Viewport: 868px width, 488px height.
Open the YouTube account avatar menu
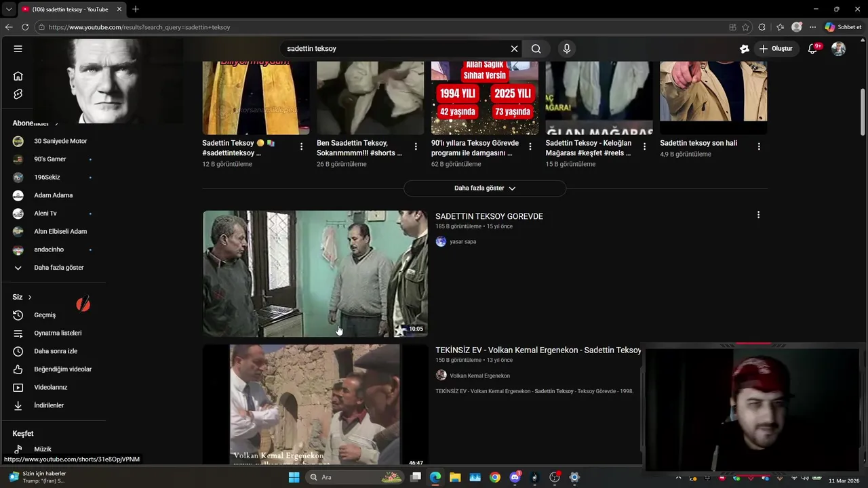[x=839, y=49]
